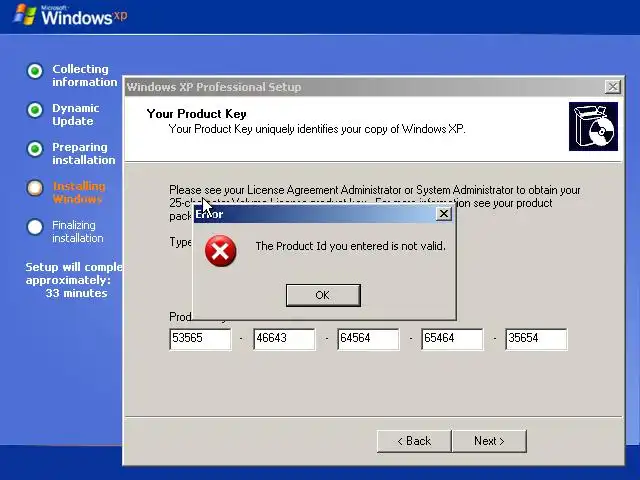Click the product key field containing 64564
The width and height of the screenshot is (640, 480).
click(368, 339)
